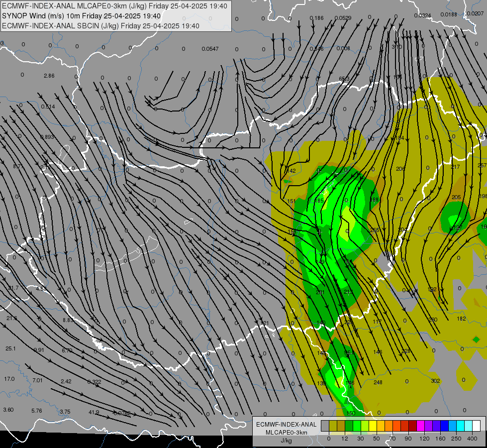Click the legend tick label '160'

[440, 439]
